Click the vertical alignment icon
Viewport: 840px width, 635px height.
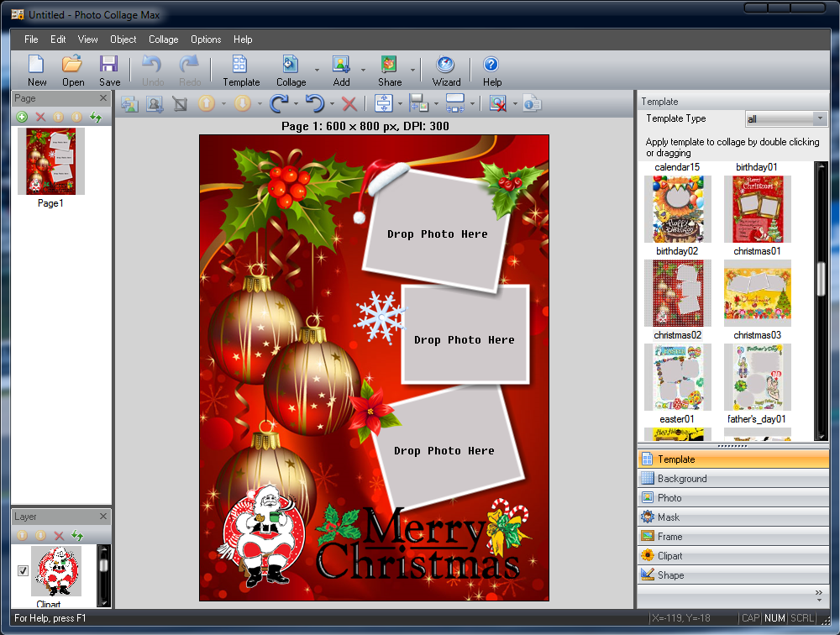point(384,103)
